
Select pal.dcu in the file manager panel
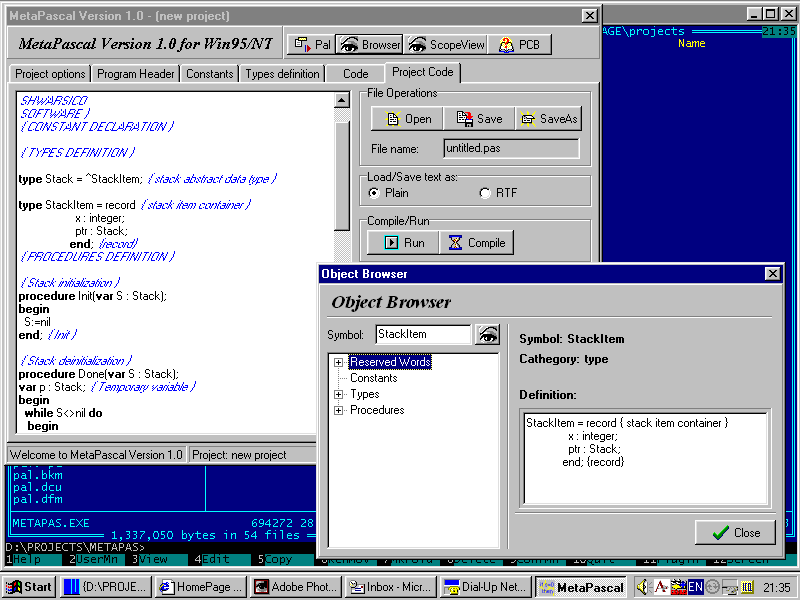38,487
